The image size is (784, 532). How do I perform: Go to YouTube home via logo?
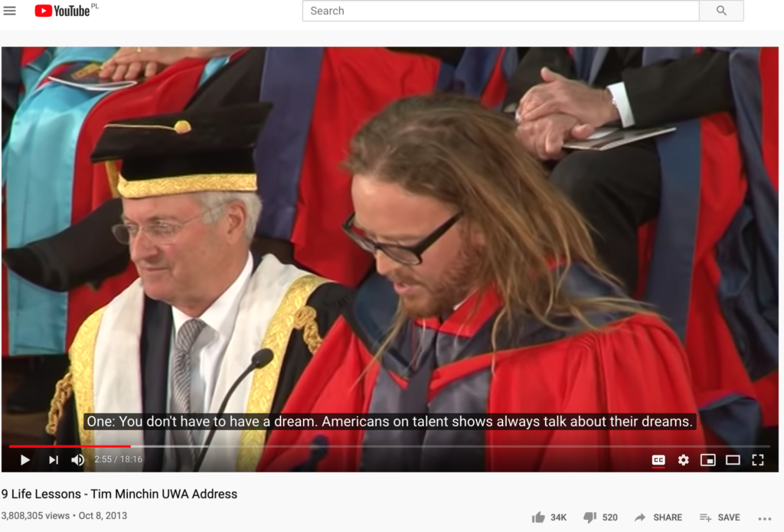pos(63,11)
